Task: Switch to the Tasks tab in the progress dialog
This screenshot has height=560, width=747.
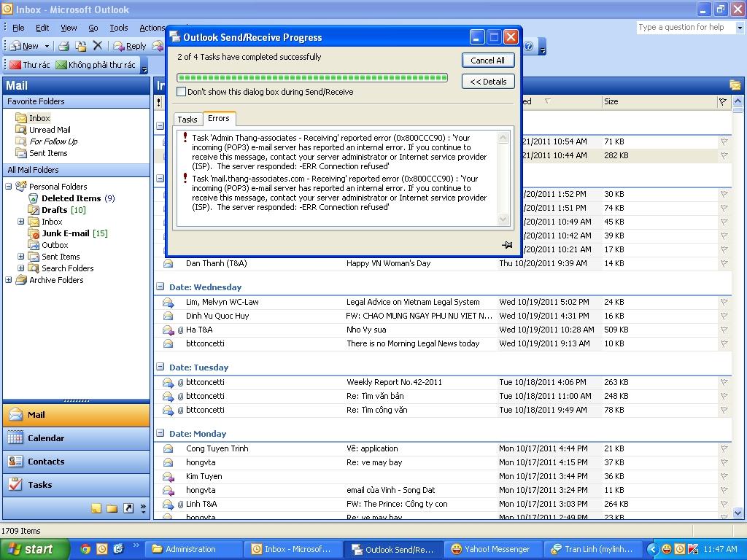Action: [187, 119]
